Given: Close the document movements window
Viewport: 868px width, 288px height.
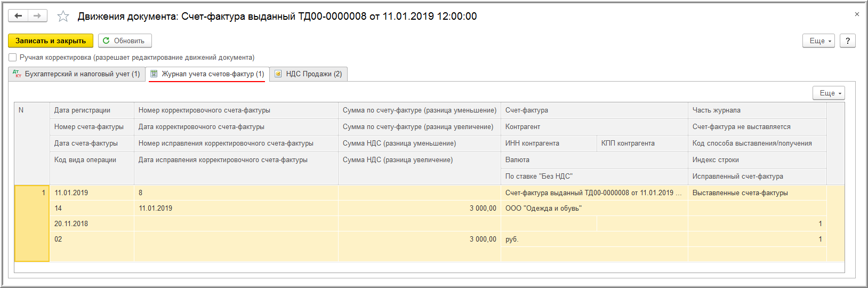Looking at the screenshot, I should click(857, 14).
